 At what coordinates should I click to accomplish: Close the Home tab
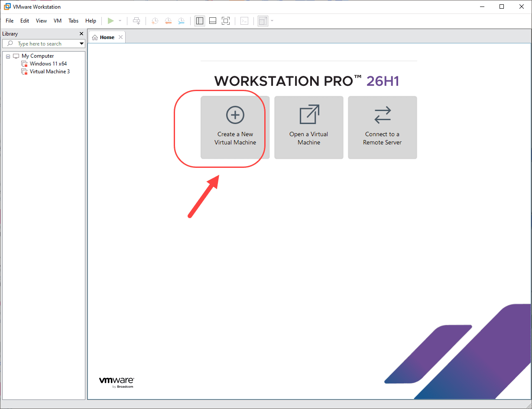(121, 37)
